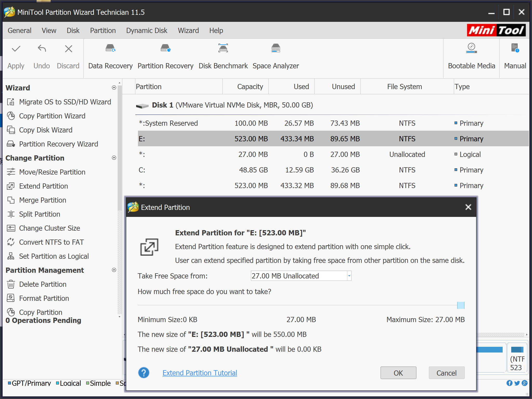Click the Unused column header
Image resolution: width=532 pixels, height=399 pixels.
click(337, 87)
